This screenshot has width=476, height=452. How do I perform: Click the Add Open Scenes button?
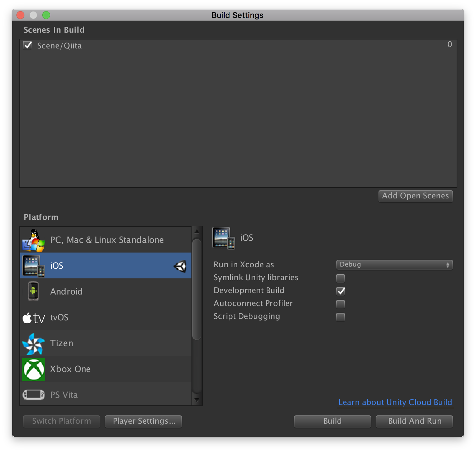click(416, 196)
